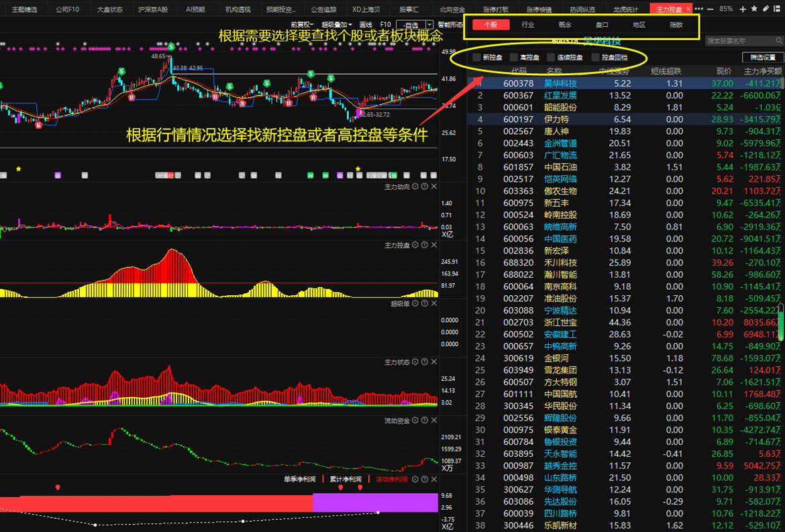Close the 滚动净利润 indicator panel
This screenshot has height=532, width=785.
(x=434, y=480)
